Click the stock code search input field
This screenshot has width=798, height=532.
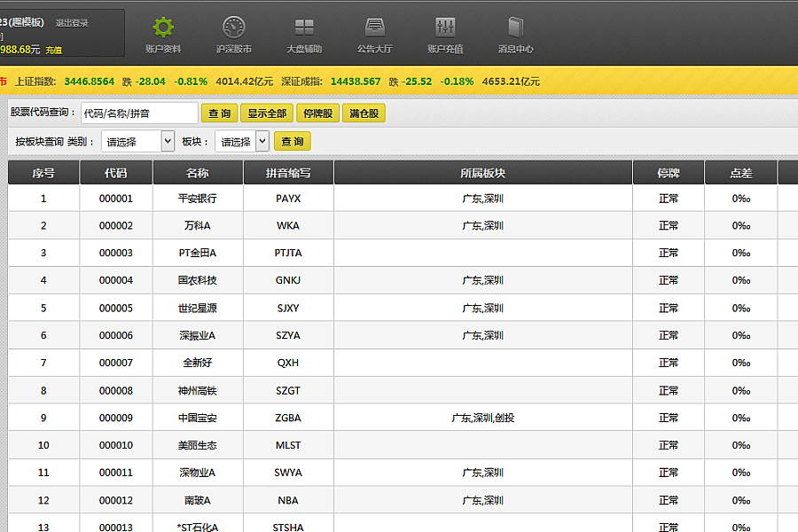click(x=139, y=113)
